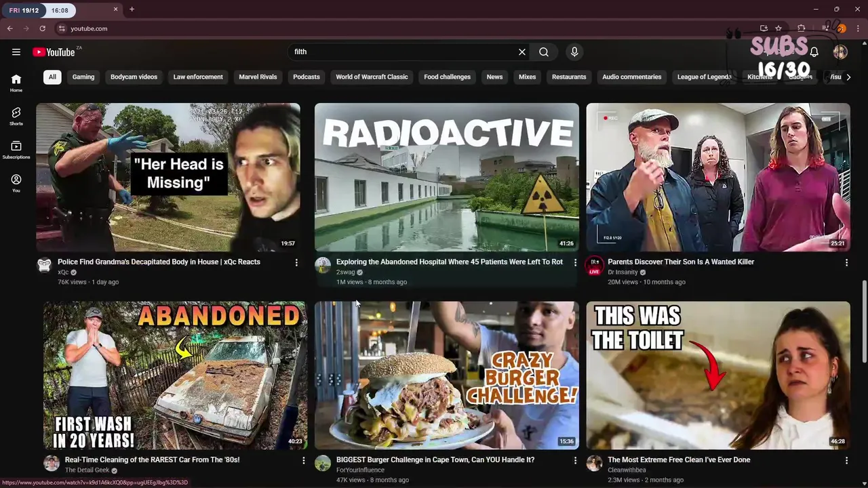Open options for the Extreme Free Clean video

[x=846, y=460]
